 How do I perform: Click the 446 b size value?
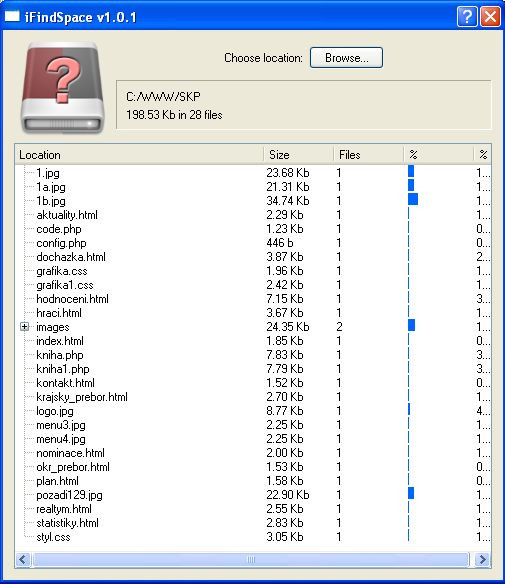pos(280,243)
